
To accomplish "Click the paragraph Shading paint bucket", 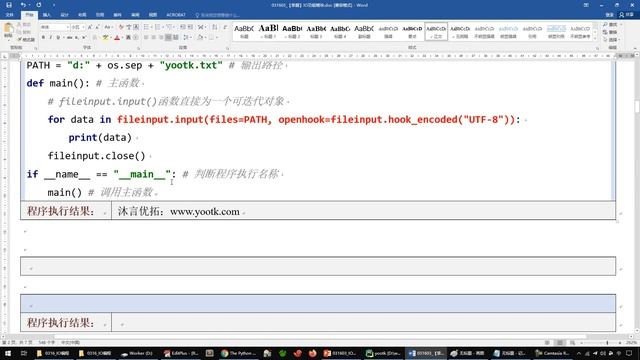I will pos(200,38).
